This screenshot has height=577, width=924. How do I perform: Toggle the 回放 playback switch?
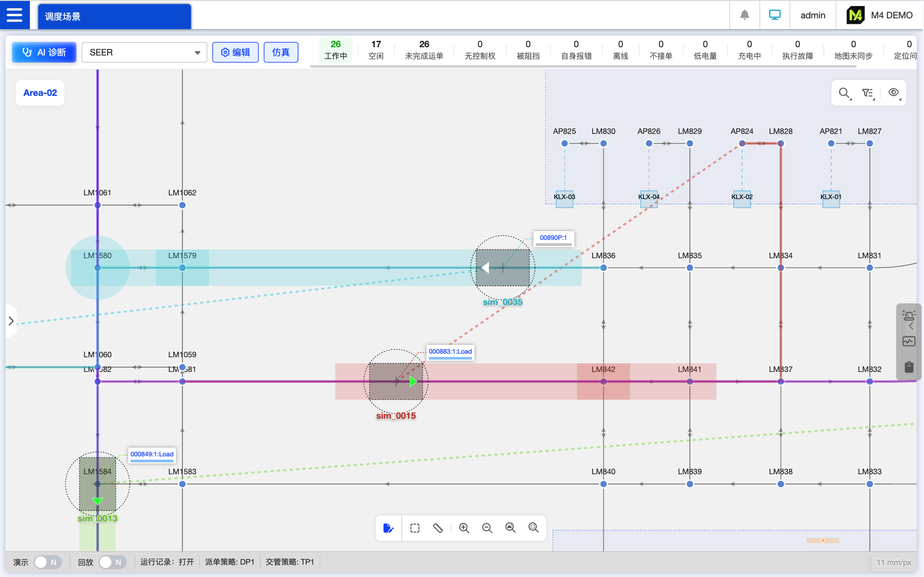click(112, 562)
